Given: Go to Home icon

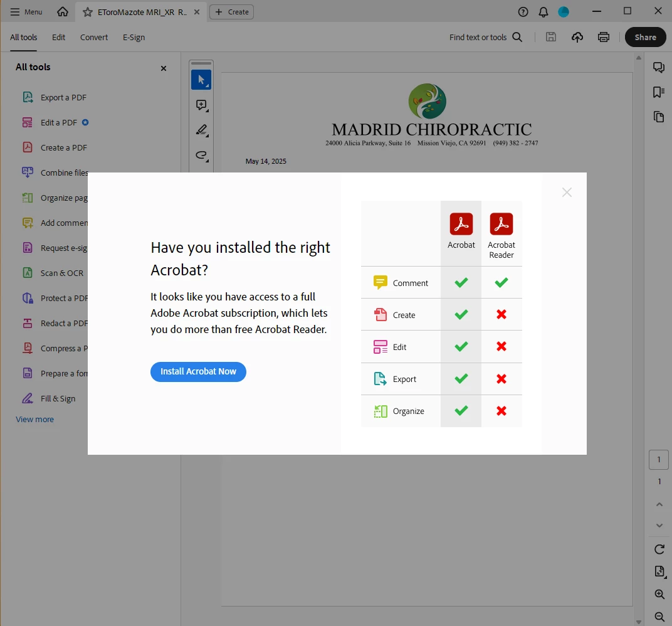Looking at the screenshot, I should pyautogui.click(x=63, y=12).
